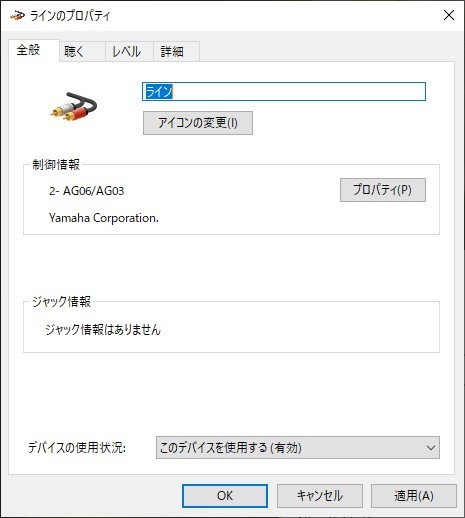Click the ラインのプロパティ title text
This screenshot has height=518, width=465.
70,16
